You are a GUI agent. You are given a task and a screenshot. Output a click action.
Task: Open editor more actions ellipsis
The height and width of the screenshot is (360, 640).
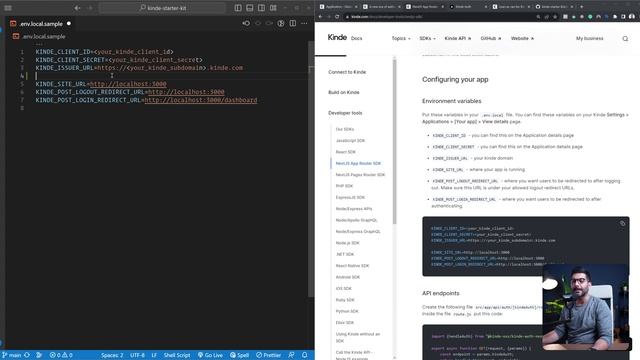(x=304, y=24)
